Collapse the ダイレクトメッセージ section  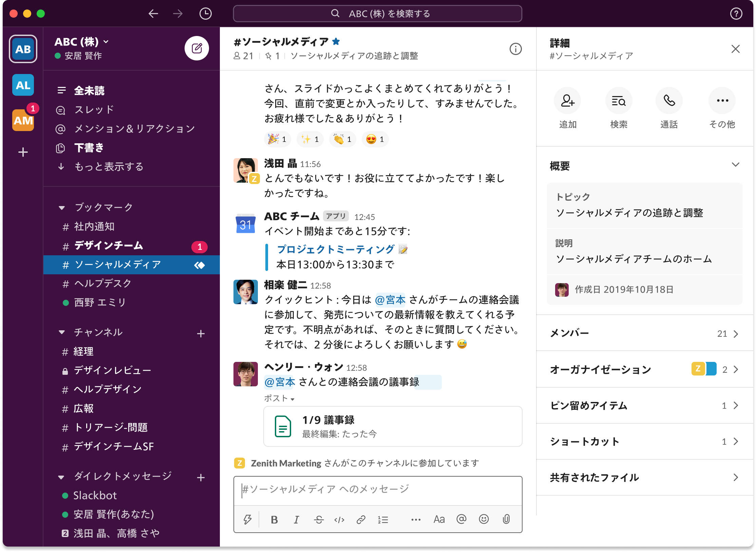coord(61,477)
